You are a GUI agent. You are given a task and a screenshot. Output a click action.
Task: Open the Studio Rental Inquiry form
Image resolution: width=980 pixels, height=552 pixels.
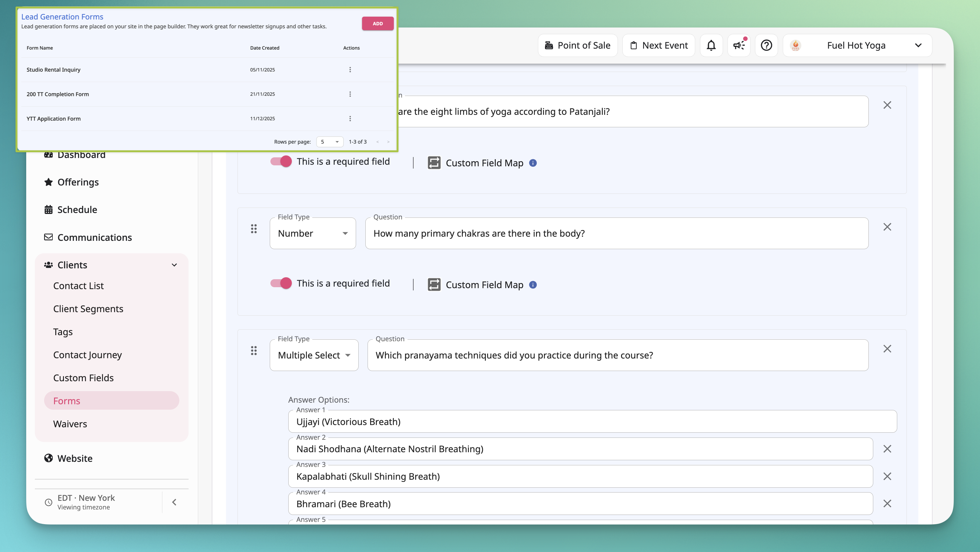click(x=53, y=70)
